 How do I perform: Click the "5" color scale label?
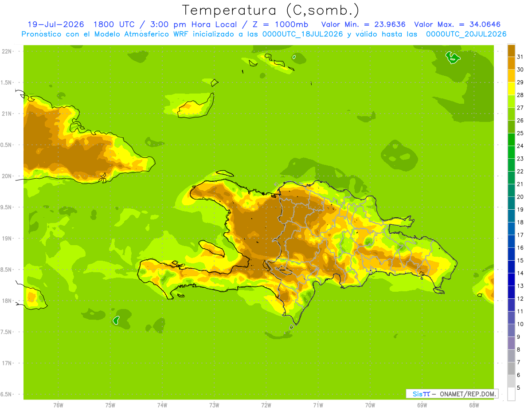[x=519, y=388]
